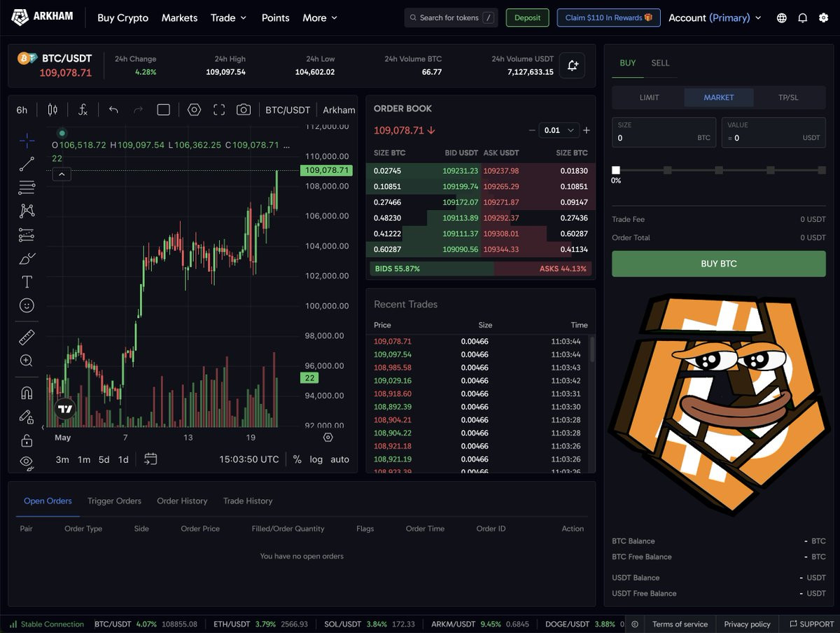Create a price alert with bell-plus icon
This screenshot has width=840, height=633.
572,66
